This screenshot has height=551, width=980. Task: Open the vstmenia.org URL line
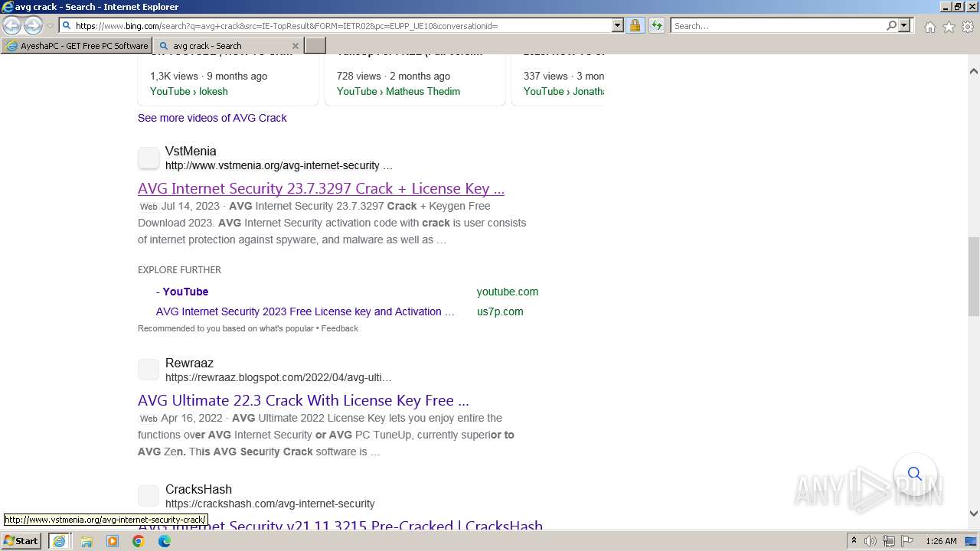pos(279,165)
